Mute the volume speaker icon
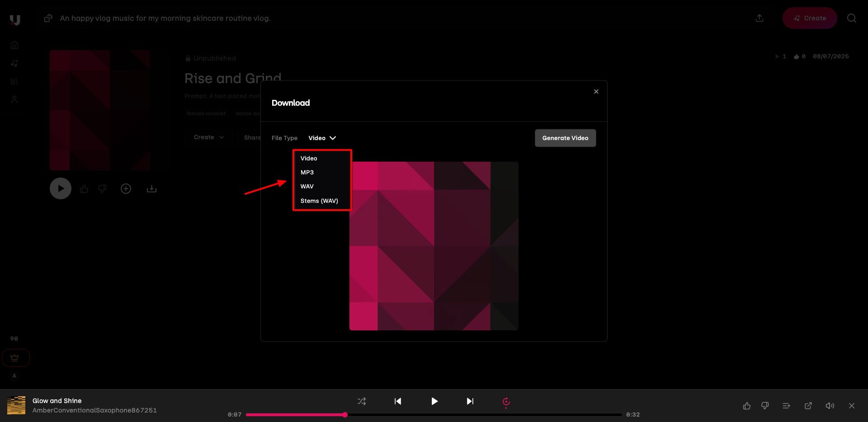Viewport: 868px width, 422px height. 830,406
